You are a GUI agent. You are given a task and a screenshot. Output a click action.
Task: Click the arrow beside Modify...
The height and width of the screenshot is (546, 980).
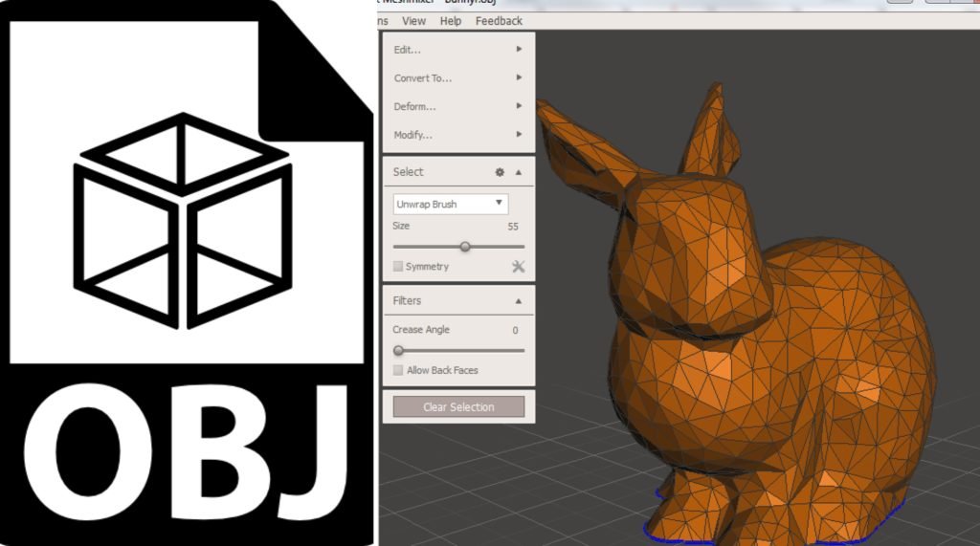click(519, 134)
